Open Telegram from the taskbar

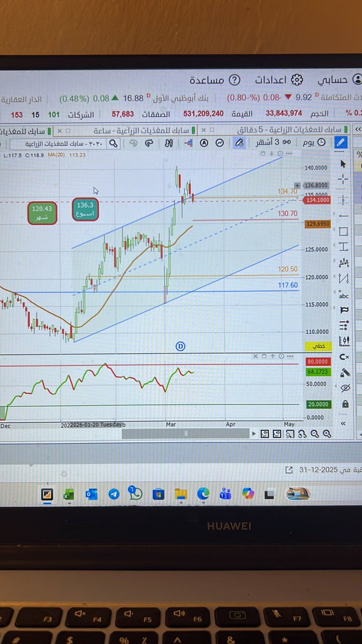114,494
